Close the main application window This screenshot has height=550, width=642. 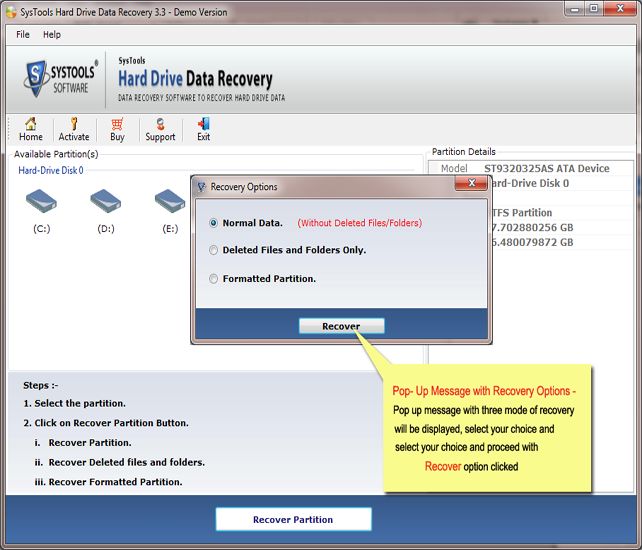[620, 9]
